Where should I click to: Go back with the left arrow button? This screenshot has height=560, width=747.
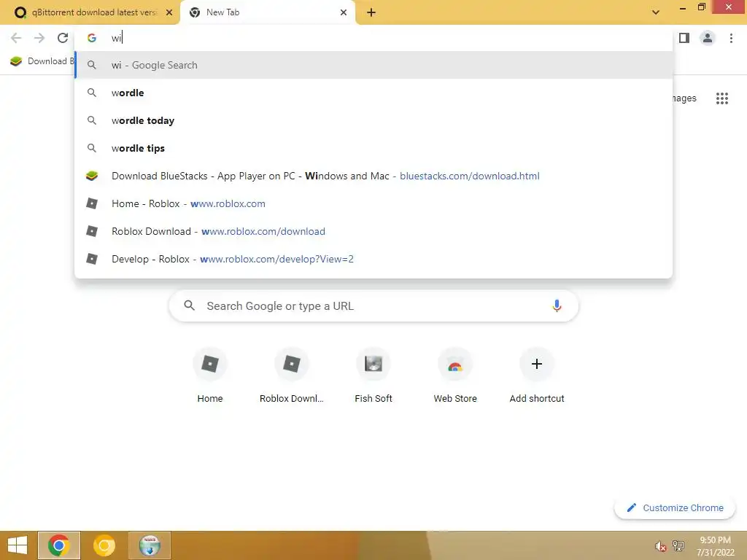tap(16, 38)
